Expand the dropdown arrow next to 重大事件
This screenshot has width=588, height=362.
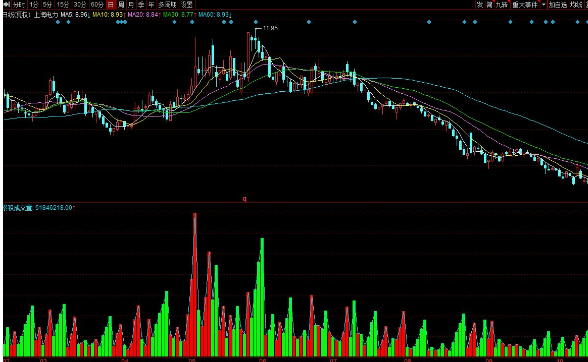click(543, 5)
